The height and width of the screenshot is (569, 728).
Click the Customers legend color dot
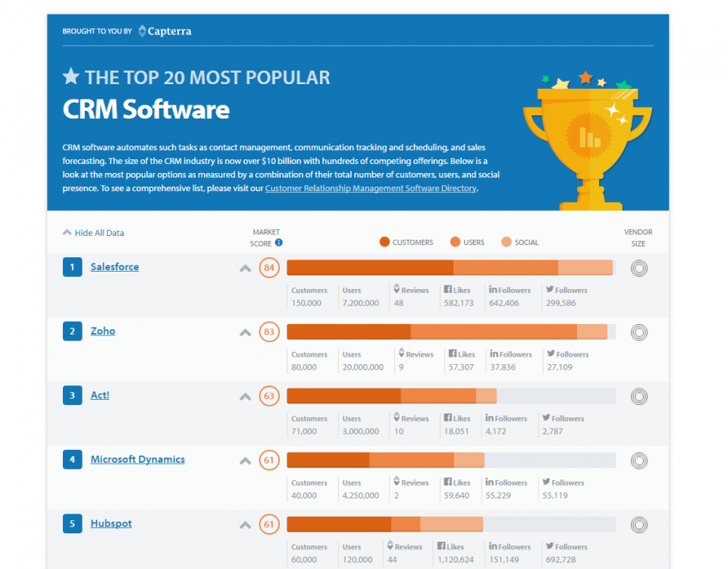click(x=384, y=241)
